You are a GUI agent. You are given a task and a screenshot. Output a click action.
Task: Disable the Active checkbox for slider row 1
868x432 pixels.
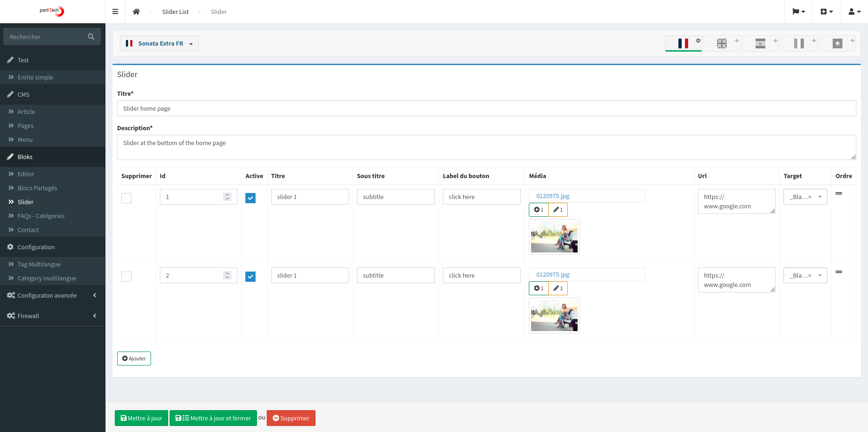250,198
